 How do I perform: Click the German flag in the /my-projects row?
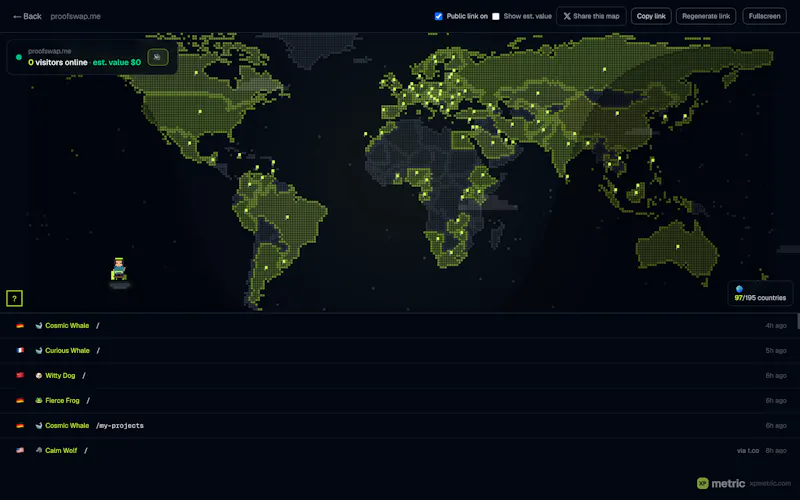coord(20,426)
